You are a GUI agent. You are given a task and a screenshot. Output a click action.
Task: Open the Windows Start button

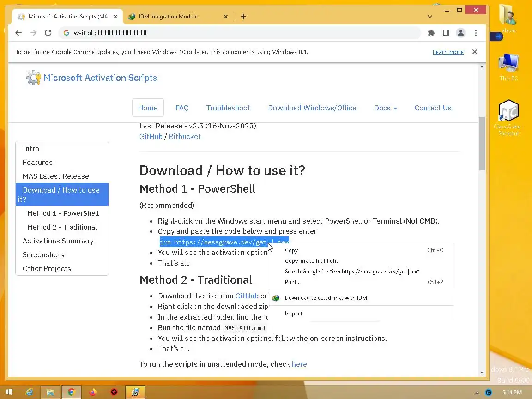[x=9, y=392]
